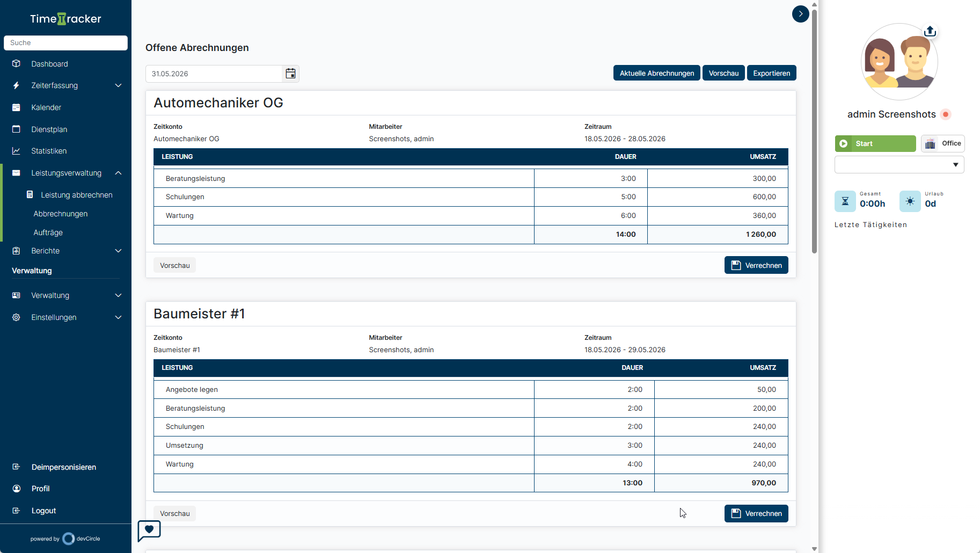Click the Baumeister #1 heading
The height and width of the screenshot is (553, 980).
coord(199,314)
